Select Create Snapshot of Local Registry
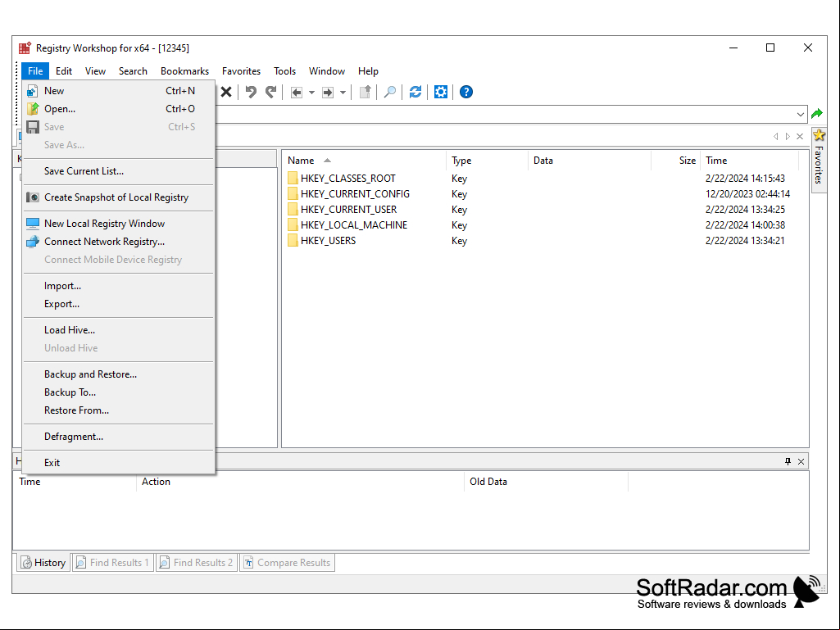Screen dimensions: 840x630 tap(119, 197)
